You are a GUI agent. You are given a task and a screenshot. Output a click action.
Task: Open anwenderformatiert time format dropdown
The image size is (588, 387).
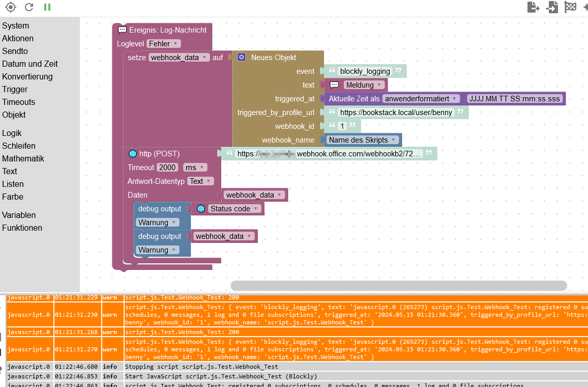(x=421, y=99)
